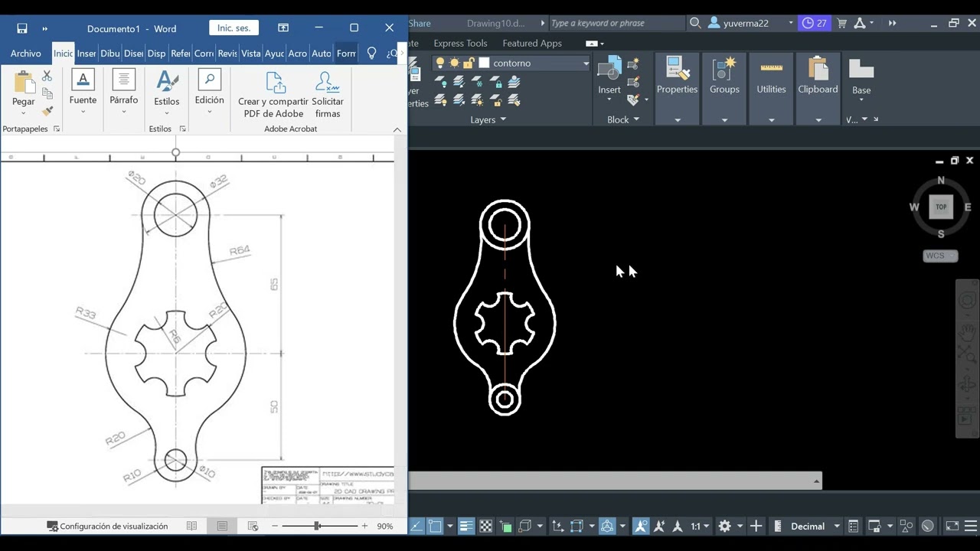This screenshot has width=980, height=551.
Task: Switch to the Vista tab in Word
Action: tap(250, 54)
